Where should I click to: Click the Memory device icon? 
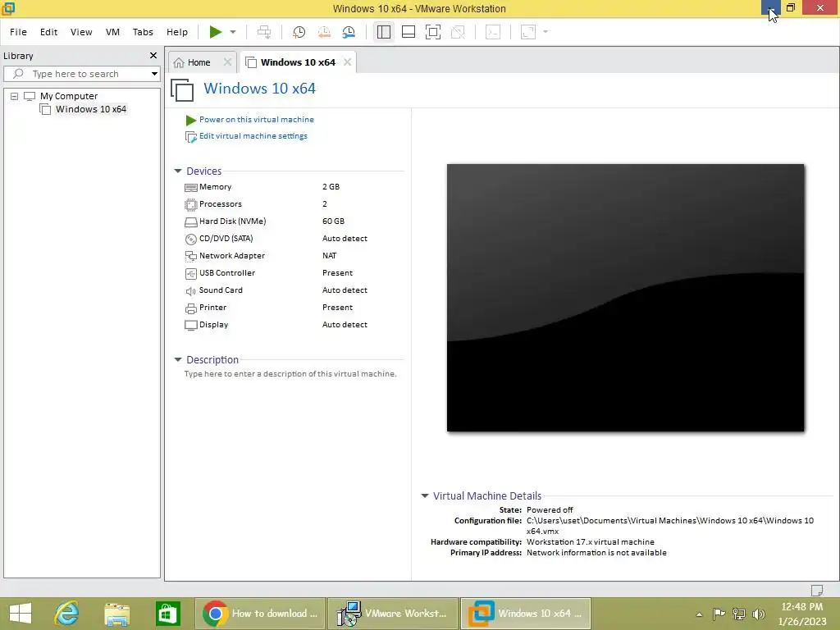click(190, 188)
